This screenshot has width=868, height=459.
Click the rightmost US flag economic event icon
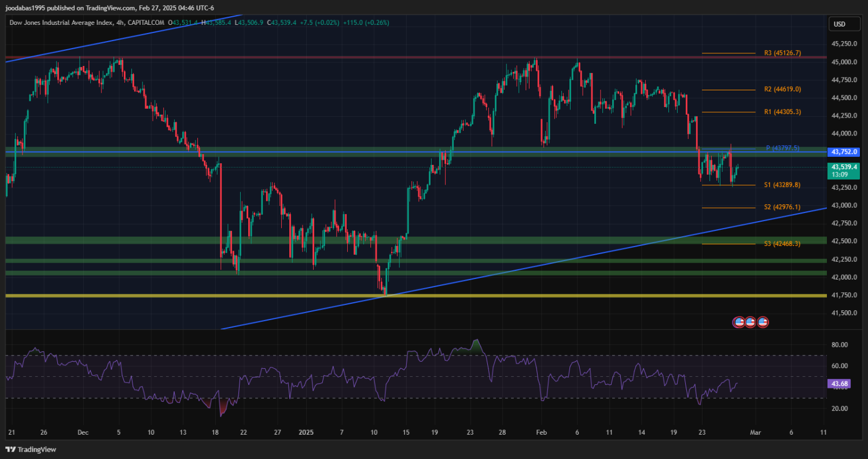[x=763, y=322]
